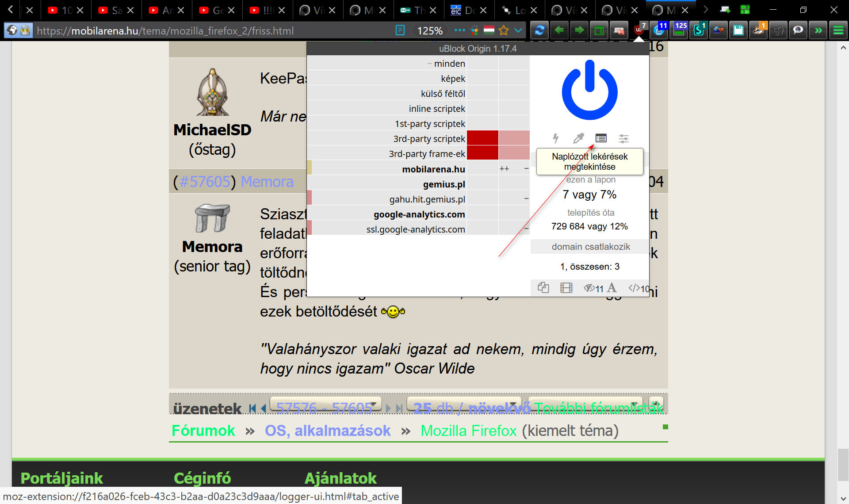Click the red 3rd-party scriptek global rule cell
Viewport: 849px width, 504px height.
pyautogui.click(x=482, y=138)
